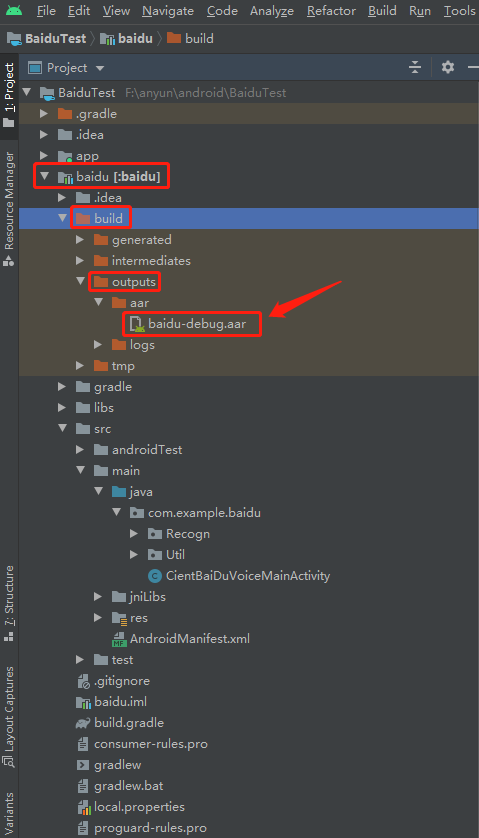Open the Layout Captures side tab
Viewport: 479px width, 838px height.
(9, 716)
